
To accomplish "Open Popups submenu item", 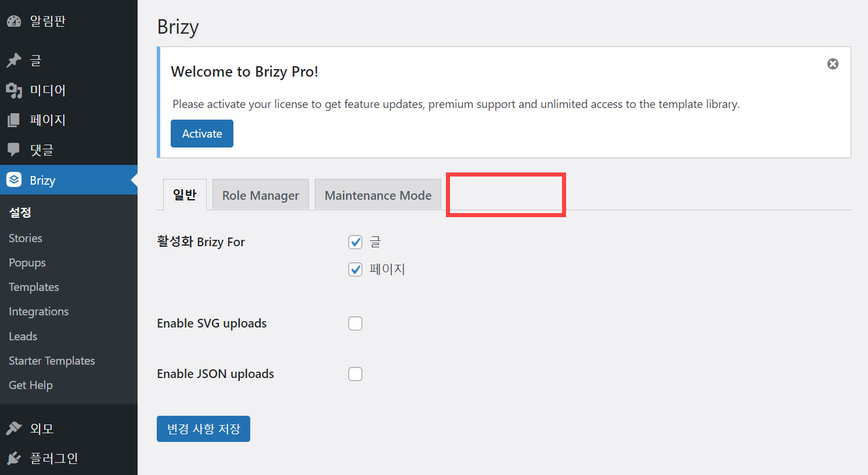I will pos(27,262).
